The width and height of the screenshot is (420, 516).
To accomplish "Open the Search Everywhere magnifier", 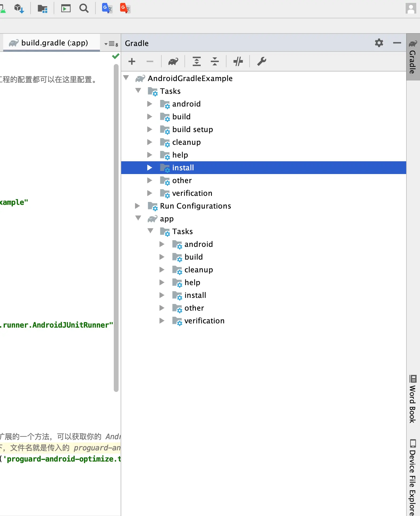I will [84, 9].
